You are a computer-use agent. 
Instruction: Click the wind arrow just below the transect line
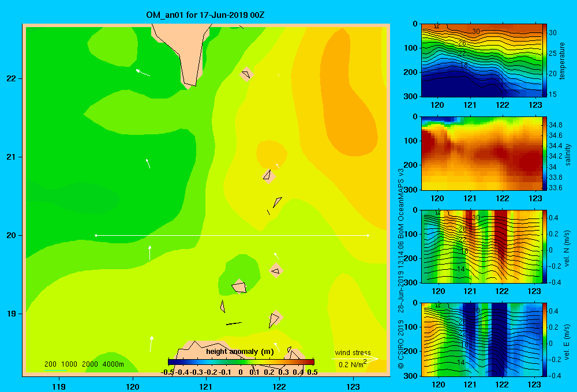pyautogui.click(x=150, y=253)
